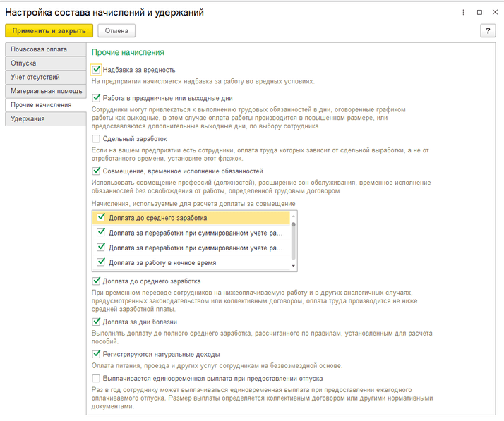Click the Прочие начисления section heading

tap(128, 52)
